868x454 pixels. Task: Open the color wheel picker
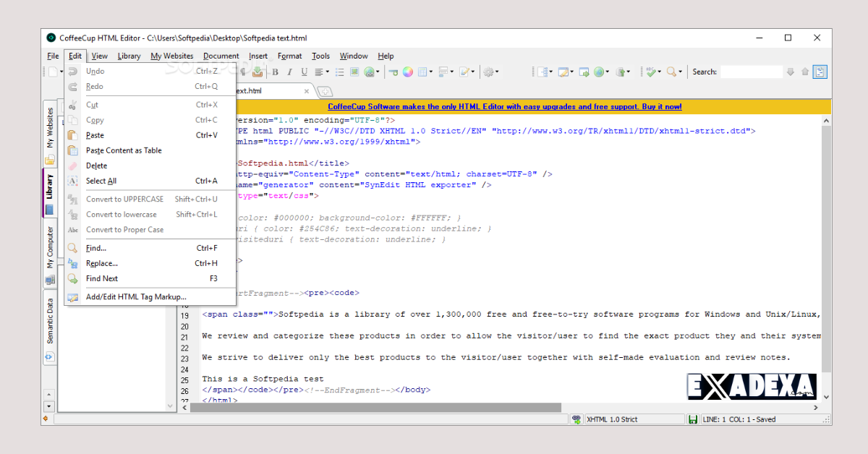(x=407, y=72)
